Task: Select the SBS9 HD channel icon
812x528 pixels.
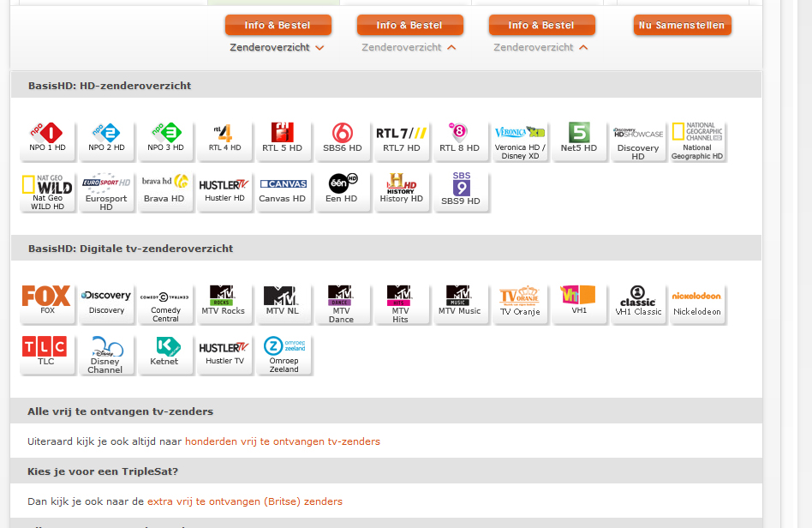Action: click(460, 192)
